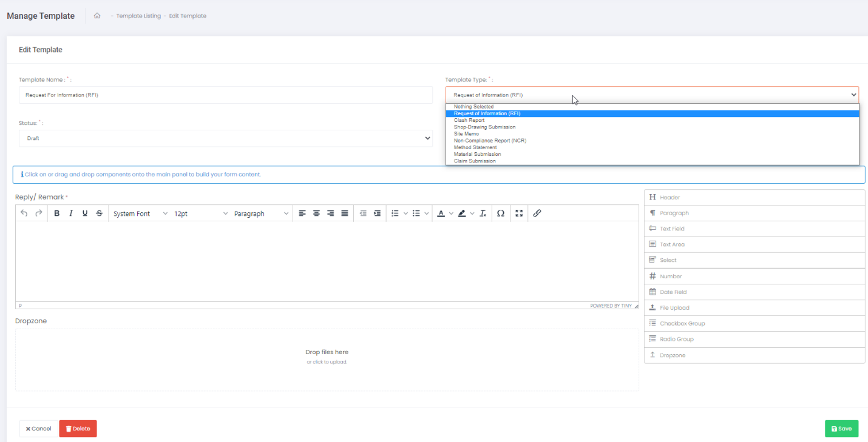Center align text in editor
868x442 pixels.
coord(316,213)
